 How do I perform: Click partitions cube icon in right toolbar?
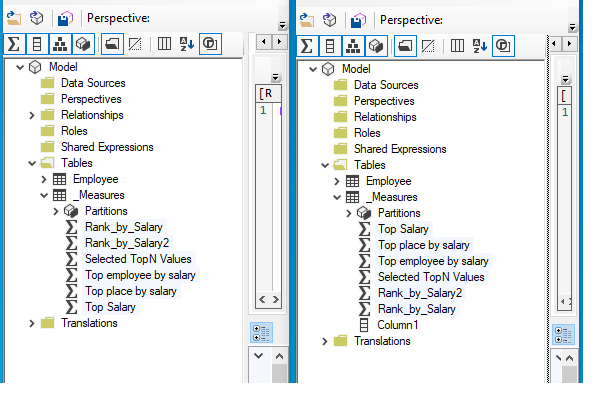pyautogui.click(x=376, y=46)
